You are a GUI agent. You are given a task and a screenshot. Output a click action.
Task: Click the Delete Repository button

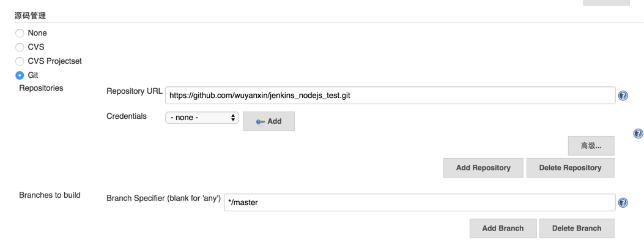click(570, 168)
